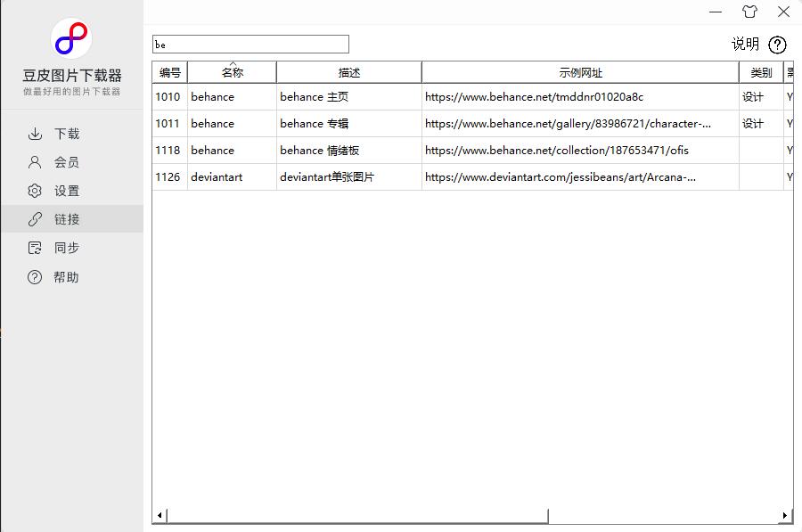
Task: Sort by the 名称 column header
Action: [x=233, y=73]
